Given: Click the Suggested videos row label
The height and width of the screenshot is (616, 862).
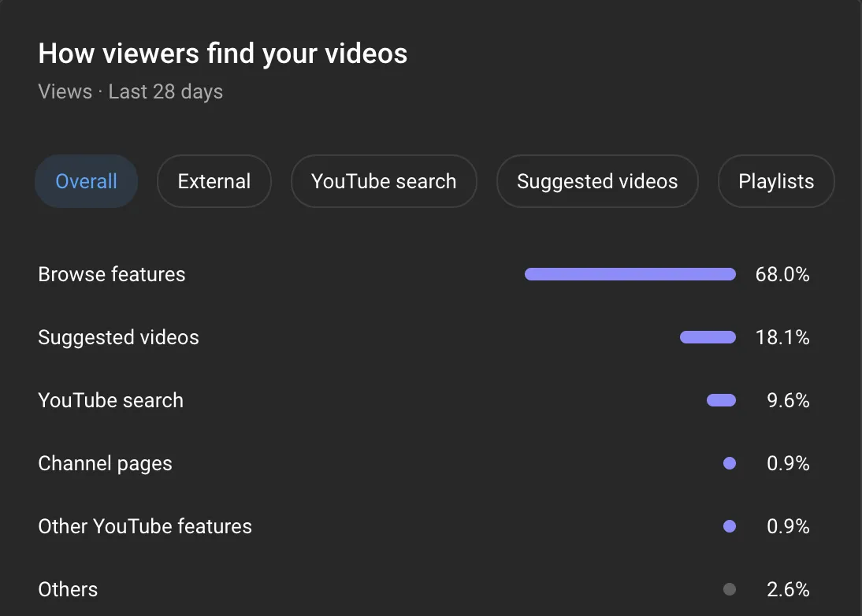Looking at the screenshot, I should 118,337.
